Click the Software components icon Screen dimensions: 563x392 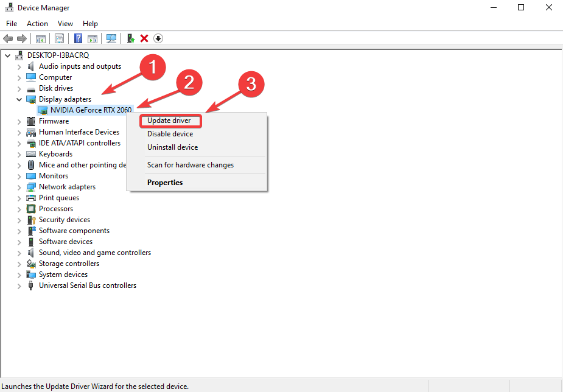tap(31, 231)
